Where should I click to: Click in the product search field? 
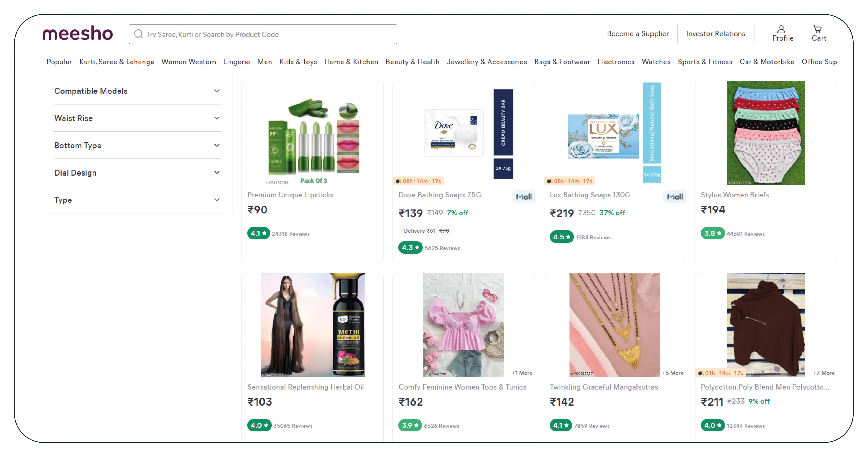[263, 34]
